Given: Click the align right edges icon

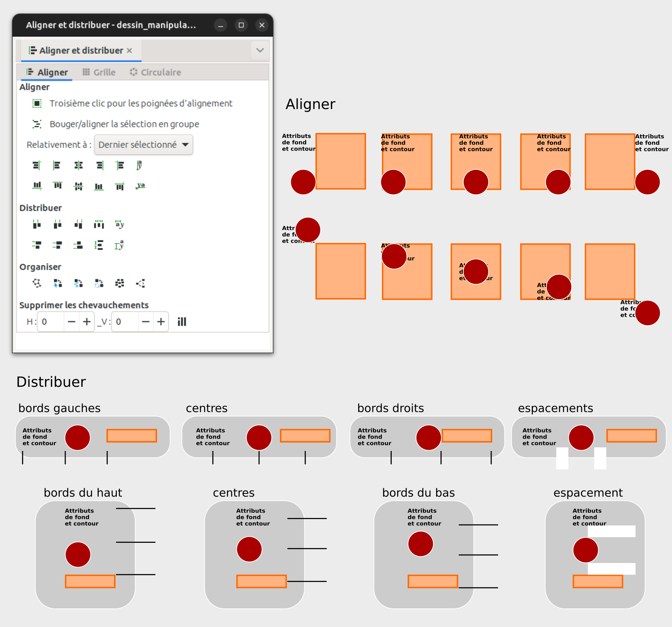Looking at the screenshot, I should click(x=99, y=165).
